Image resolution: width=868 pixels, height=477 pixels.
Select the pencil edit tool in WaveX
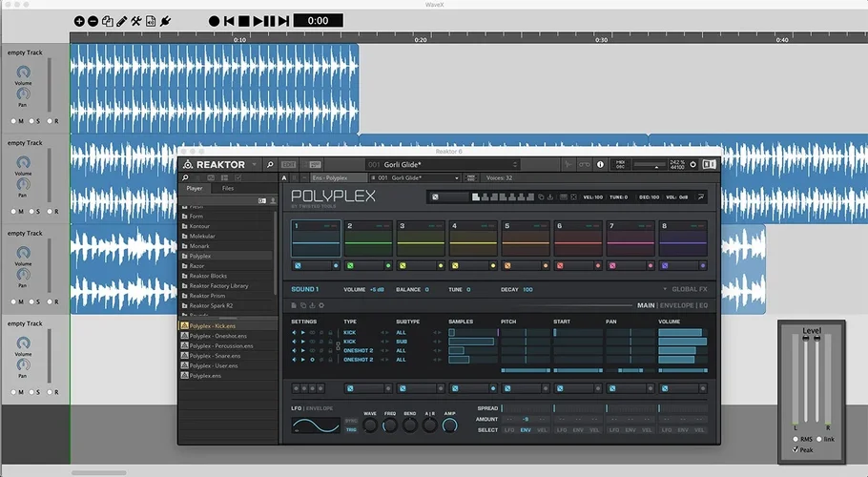[x=122, y=21]
